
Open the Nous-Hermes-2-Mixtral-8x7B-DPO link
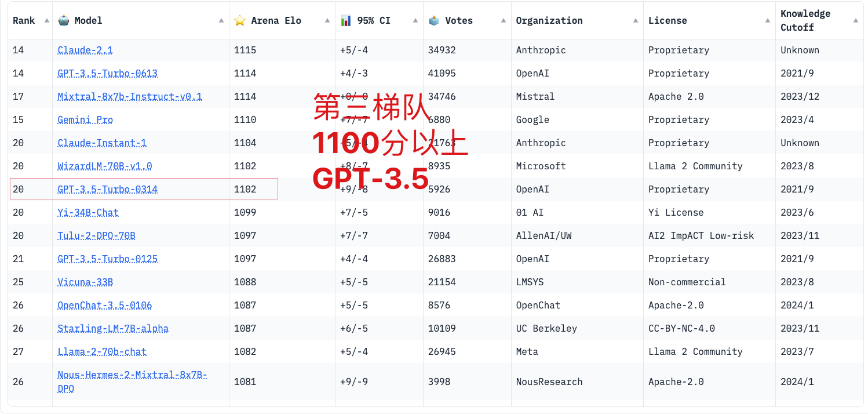tap(132, 382)
